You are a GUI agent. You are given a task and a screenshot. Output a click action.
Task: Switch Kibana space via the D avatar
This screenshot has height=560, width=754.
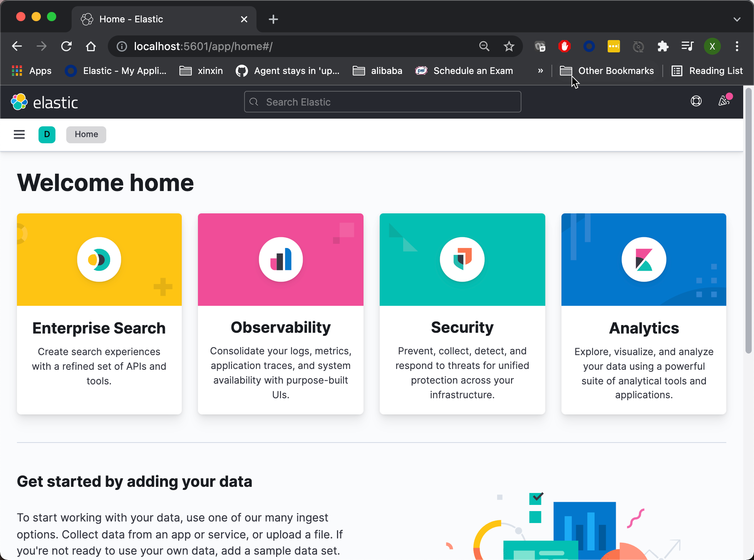pyautogui.click(x=47, y=134)
